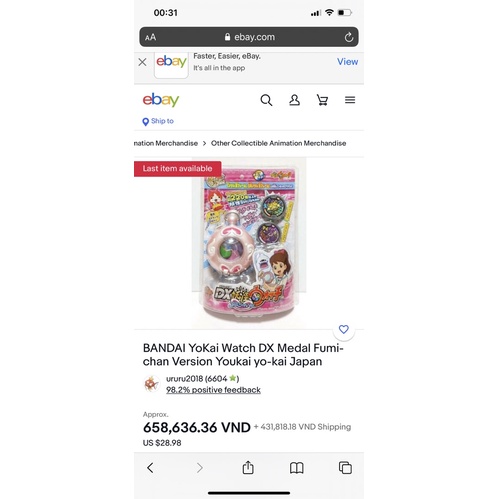Open Safari reader text size AA menu
Screen dimensions: 499x499
tap(150, 37)
